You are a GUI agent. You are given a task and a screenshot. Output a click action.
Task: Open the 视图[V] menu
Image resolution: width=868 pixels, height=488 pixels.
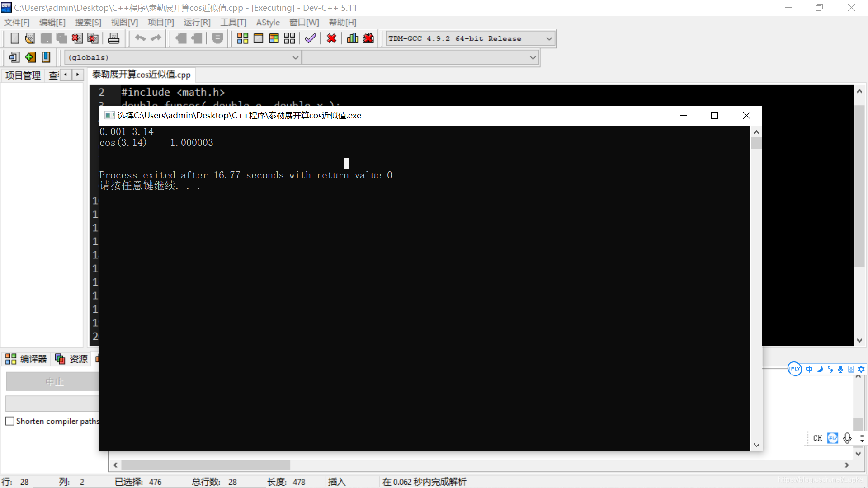coord(125,23)
